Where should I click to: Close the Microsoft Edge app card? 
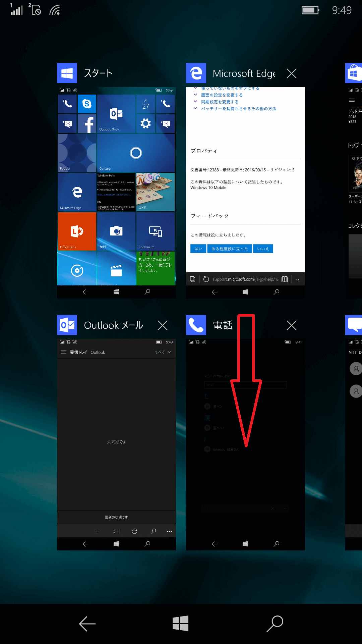(x=292, y=73)
